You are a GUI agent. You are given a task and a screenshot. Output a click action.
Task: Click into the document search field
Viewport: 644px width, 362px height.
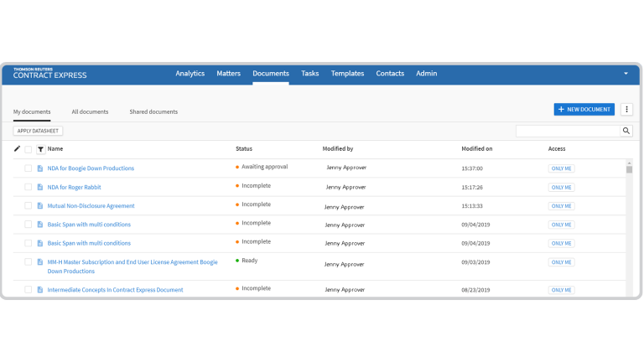coord(568,131)
